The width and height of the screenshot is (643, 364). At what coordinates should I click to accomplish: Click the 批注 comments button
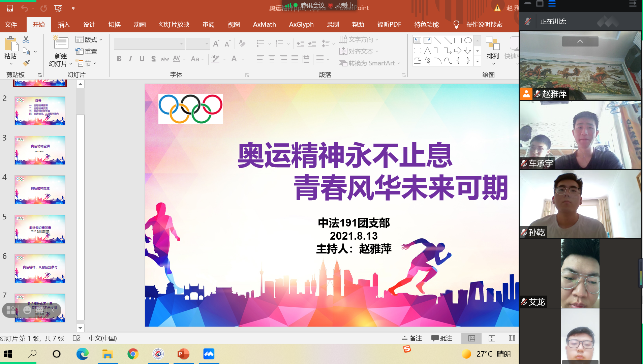tap(442, 338)
